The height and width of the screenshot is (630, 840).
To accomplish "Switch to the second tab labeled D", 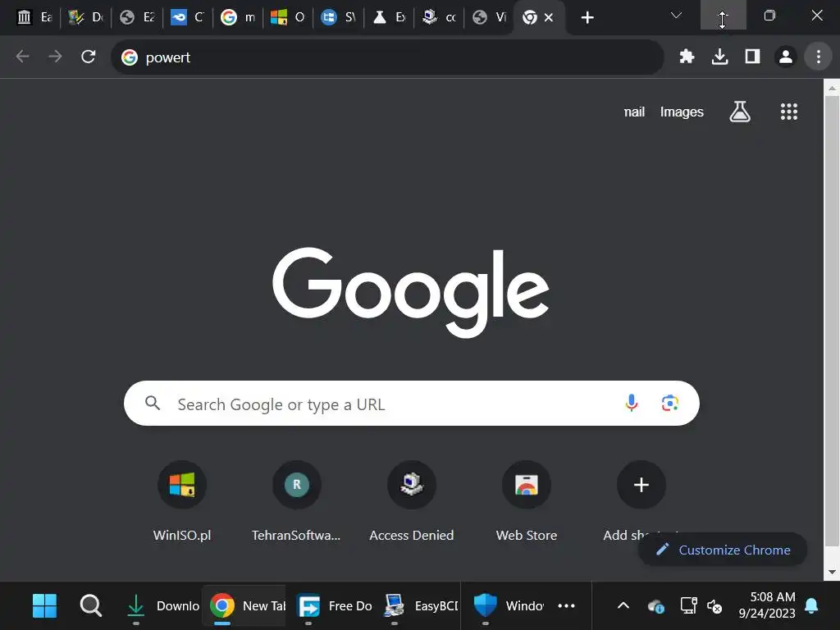I will 84,18.
